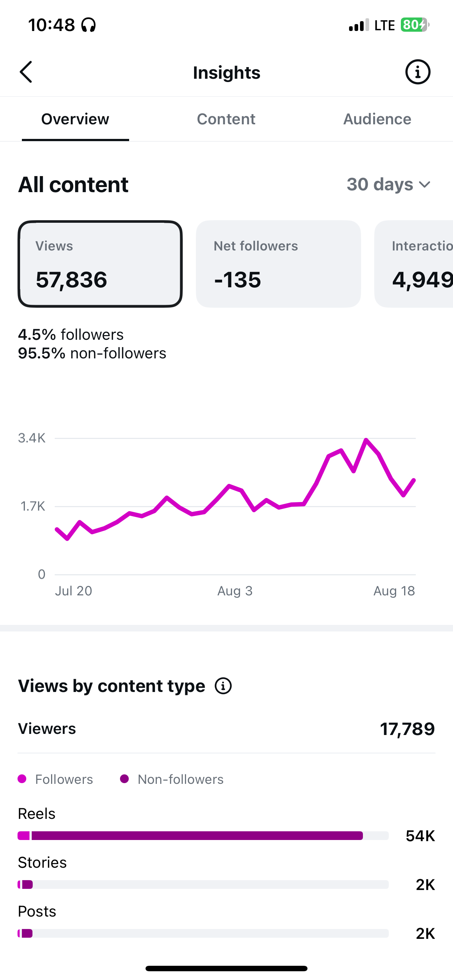The image size is (453, 980).
Task: Open the Insights info icon
Action: click(418, 72)
